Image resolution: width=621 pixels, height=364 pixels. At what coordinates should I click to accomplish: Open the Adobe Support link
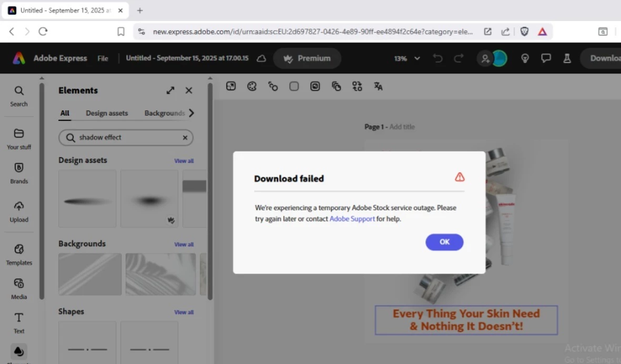point(352,219)
